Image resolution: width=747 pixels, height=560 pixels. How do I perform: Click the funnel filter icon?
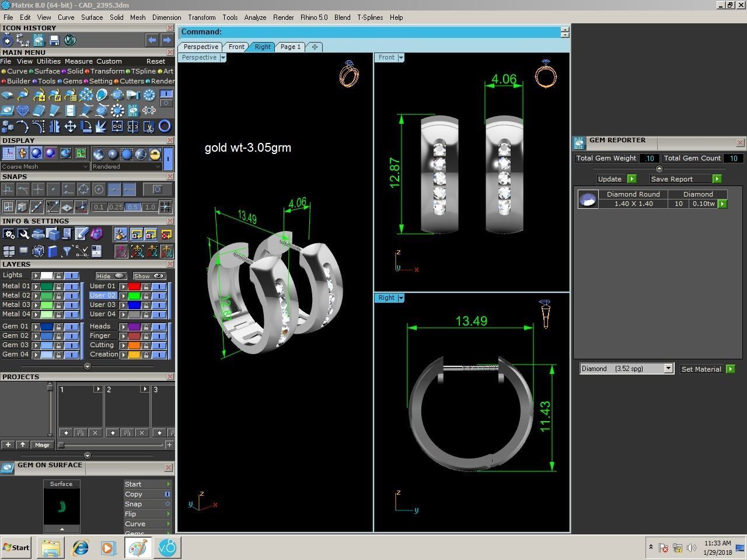(x=67, y=251)
